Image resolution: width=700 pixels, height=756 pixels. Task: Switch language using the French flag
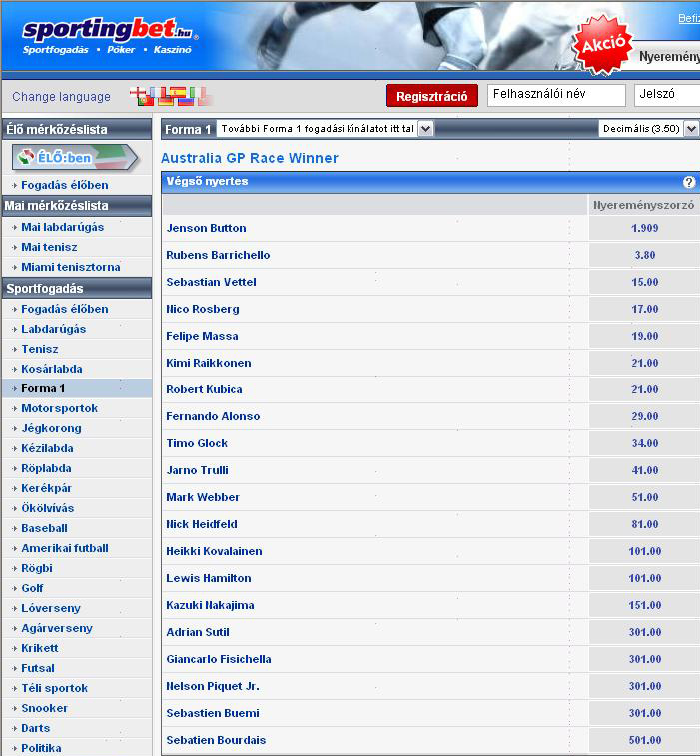[x=158, y=92]
